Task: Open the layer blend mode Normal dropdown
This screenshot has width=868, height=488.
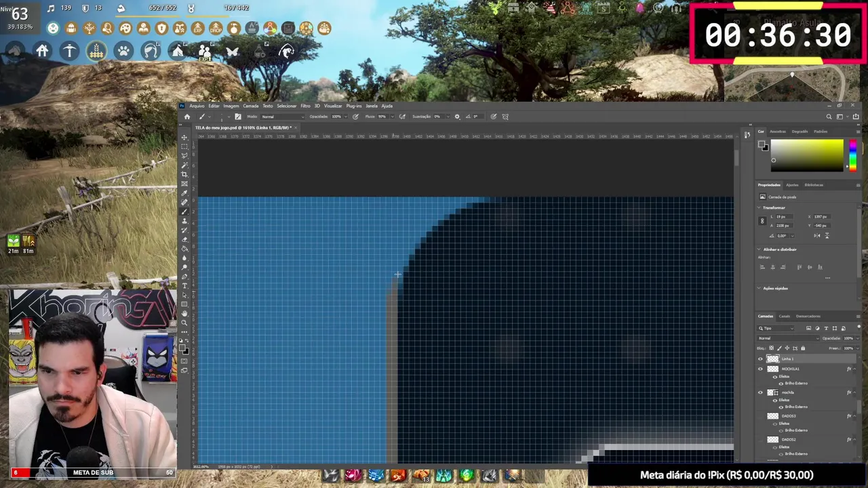Action: (x=788, y=338)
